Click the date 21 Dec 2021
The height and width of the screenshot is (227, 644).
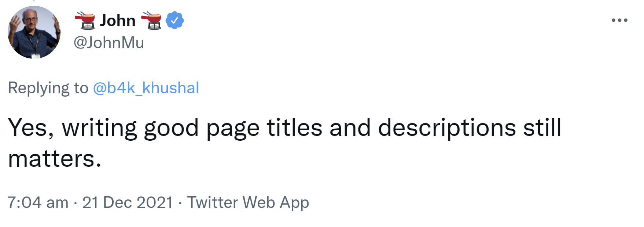point(128,202)
